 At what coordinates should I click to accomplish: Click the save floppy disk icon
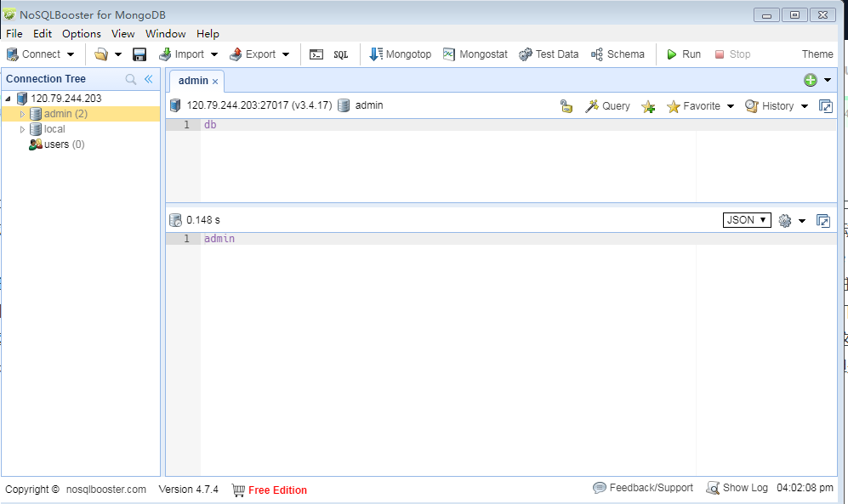pyautogui.click(x=139, y=54)
